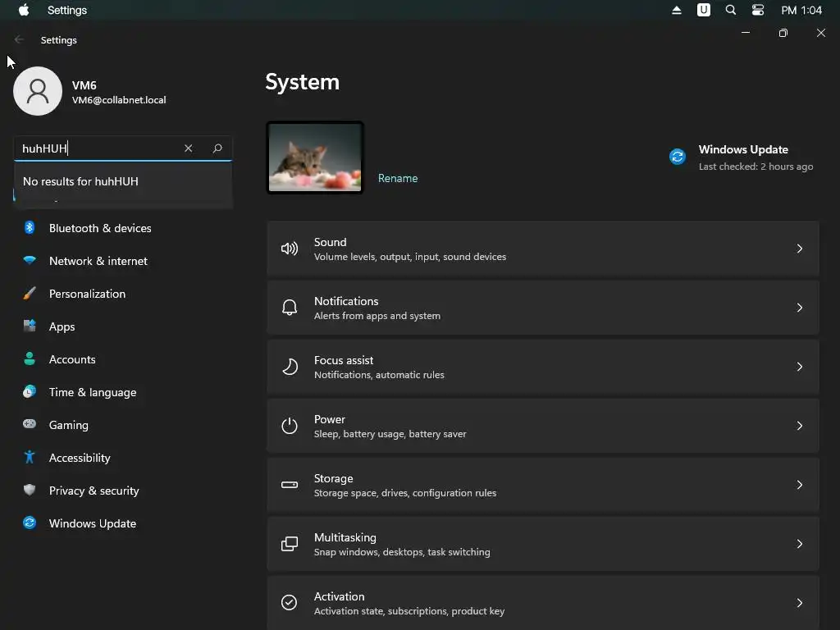Expand the Multitasking row chevron
Image resolution: width=840 pixels, height=630 pixels.
click(799, 544)
